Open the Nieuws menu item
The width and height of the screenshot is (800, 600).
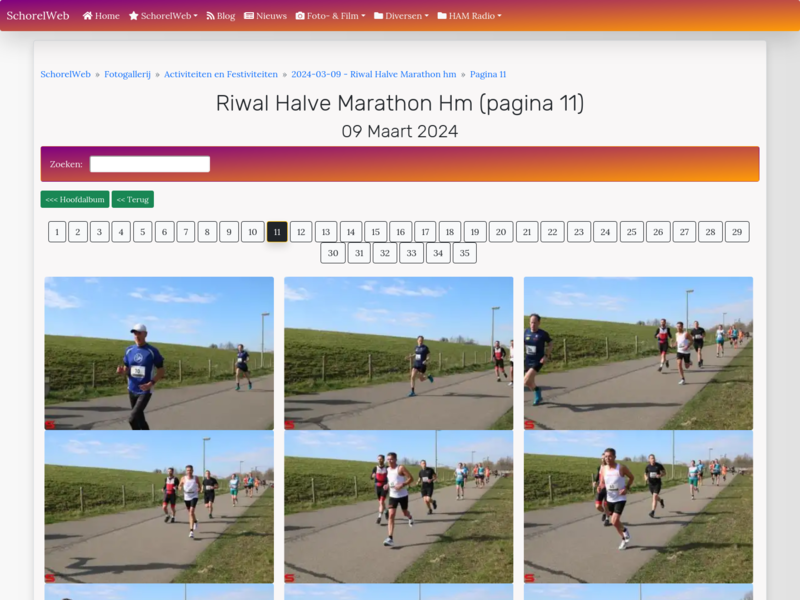click(265, 16)
